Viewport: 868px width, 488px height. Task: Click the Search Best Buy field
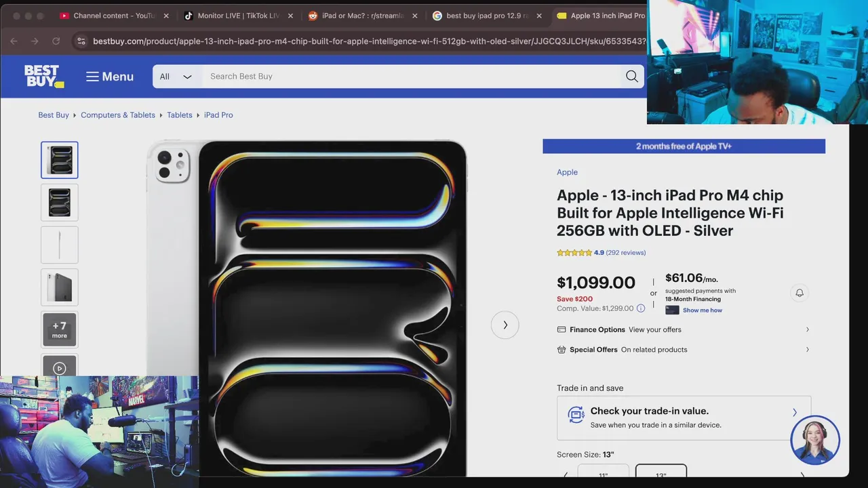click(410, 77)
